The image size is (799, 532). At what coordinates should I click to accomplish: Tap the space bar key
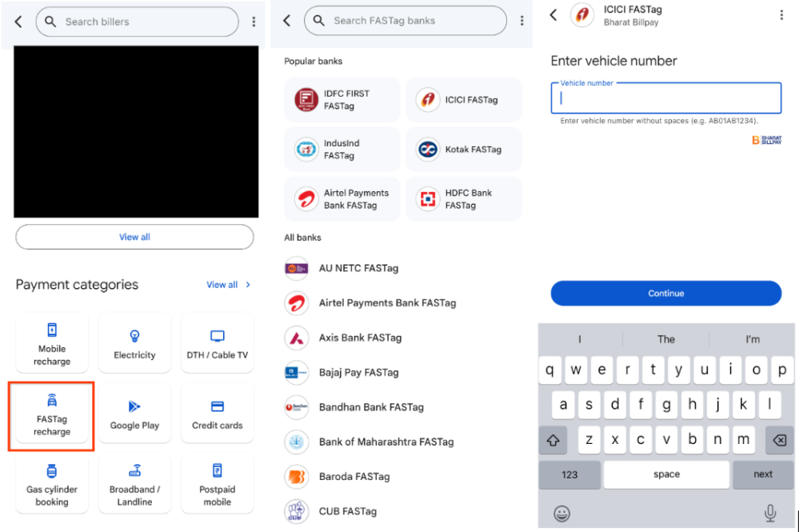pyautogui.click(x=666, y=474)
